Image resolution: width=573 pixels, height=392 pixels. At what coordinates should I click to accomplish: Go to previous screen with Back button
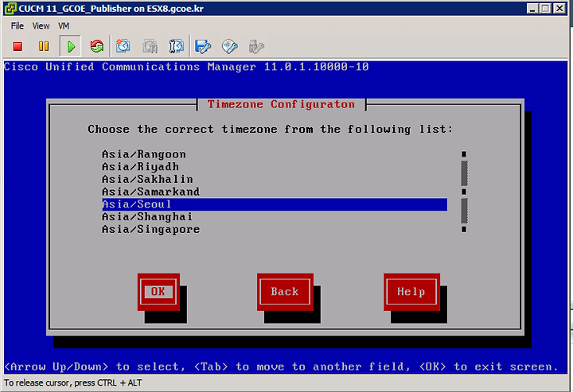pyautogui.click(x=285, y=292)
